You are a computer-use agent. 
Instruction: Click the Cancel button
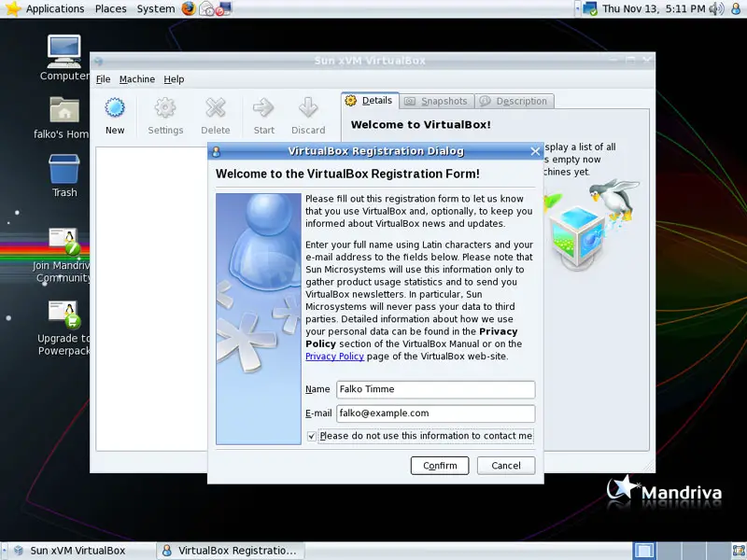tap(506, 466)
